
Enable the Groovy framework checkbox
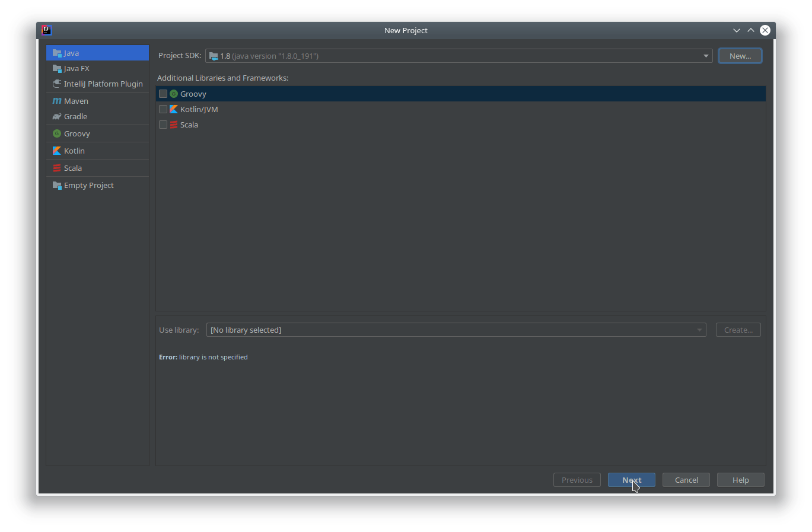[163, 94]
